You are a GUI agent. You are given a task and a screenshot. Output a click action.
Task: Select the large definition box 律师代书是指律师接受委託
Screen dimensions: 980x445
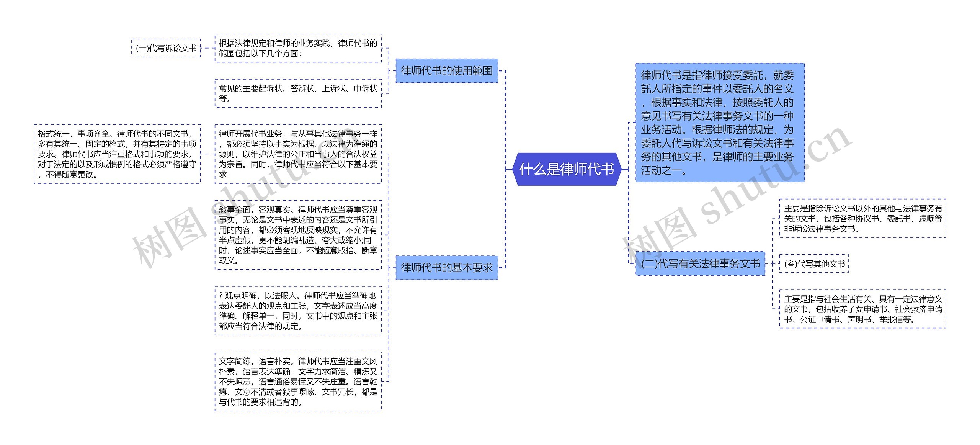click(719, 123)
